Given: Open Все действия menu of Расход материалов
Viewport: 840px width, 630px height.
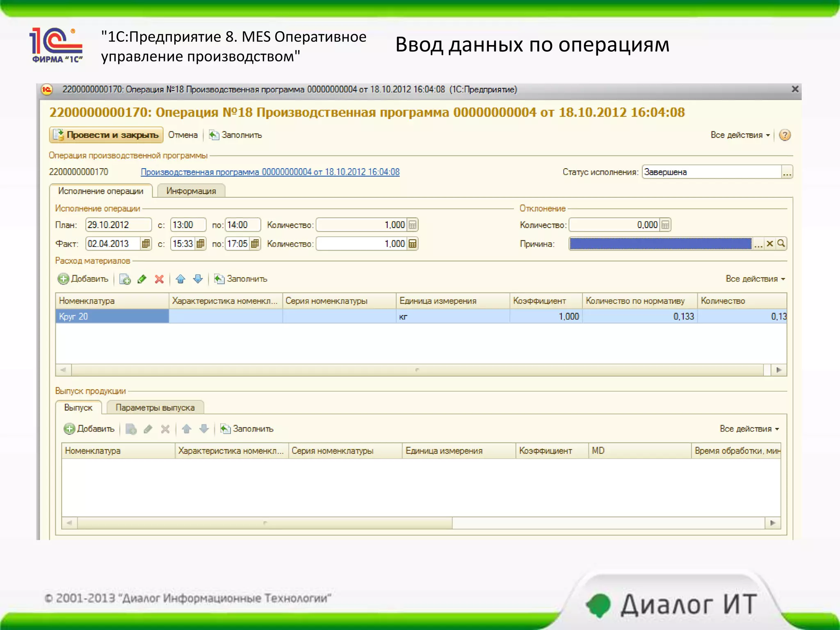Looking at the screenshot, I should pyautogui.click(x=755, y=279).
